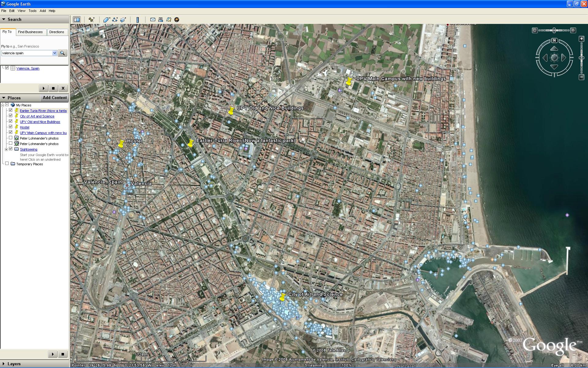Click City of Art and Science pushpin
The width and height of the screenshot is (588, 368).
coord(282,297)
